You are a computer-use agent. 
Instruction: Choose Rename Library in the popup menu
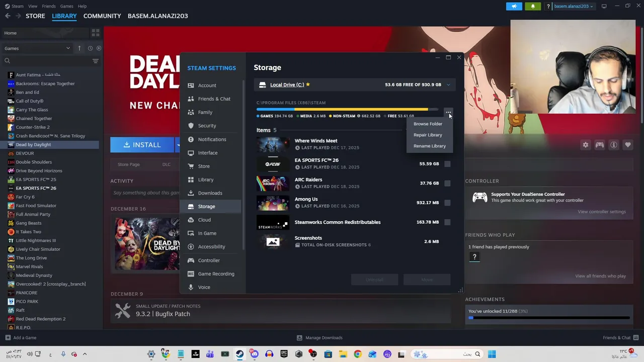tap(429, 146)
